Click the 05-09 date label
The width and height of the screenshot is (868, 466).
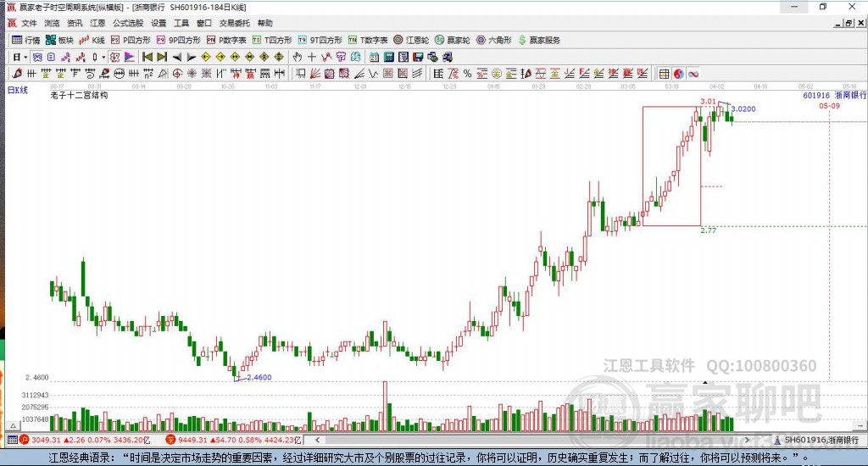tap(829, 106)
